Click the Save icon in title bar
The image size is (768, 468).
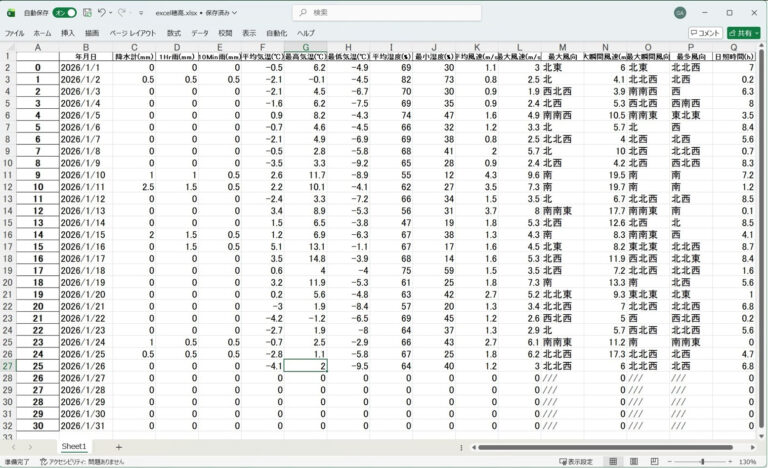pos(89,12)
